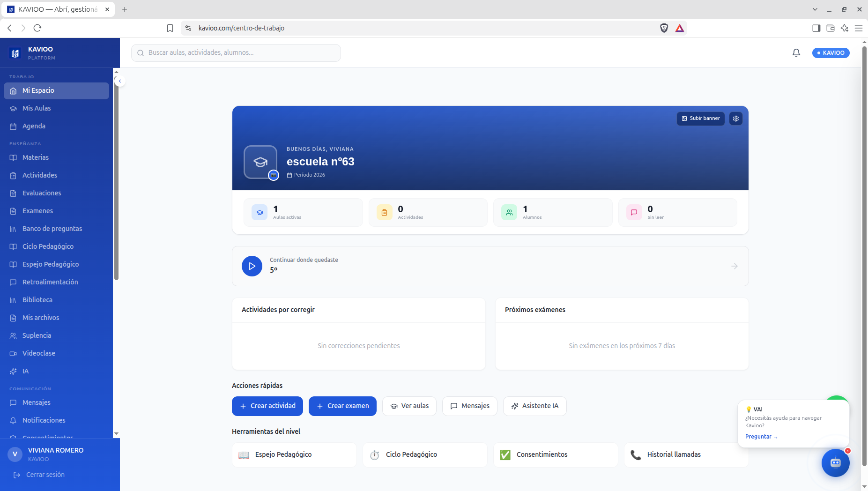868x491 pixels.
Task: Click the Aulas activas stat icon
Action: (x=260, y=212)
